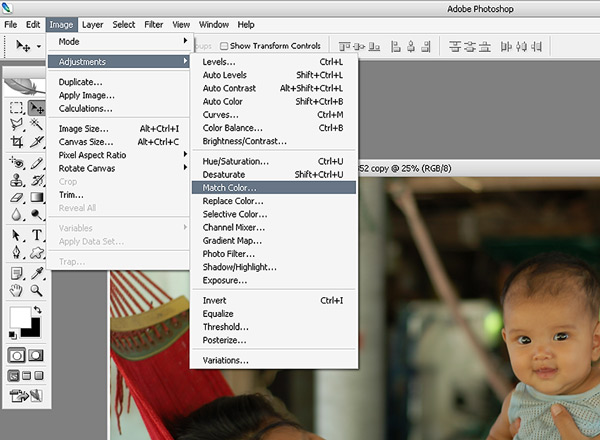This screenshot has height=440, width=600.
Task: Select the Dodge tool
Action: point(37,214)
